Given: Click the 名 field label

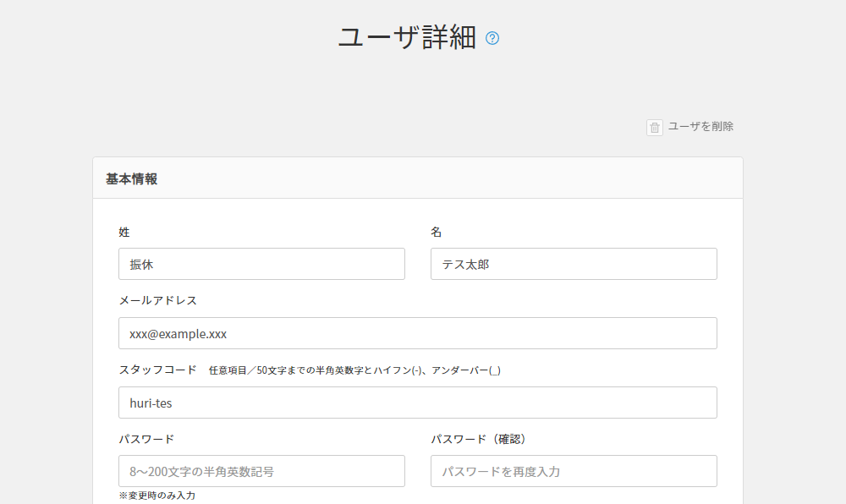Looking at the screenshot, I should [x=437, y=232].
